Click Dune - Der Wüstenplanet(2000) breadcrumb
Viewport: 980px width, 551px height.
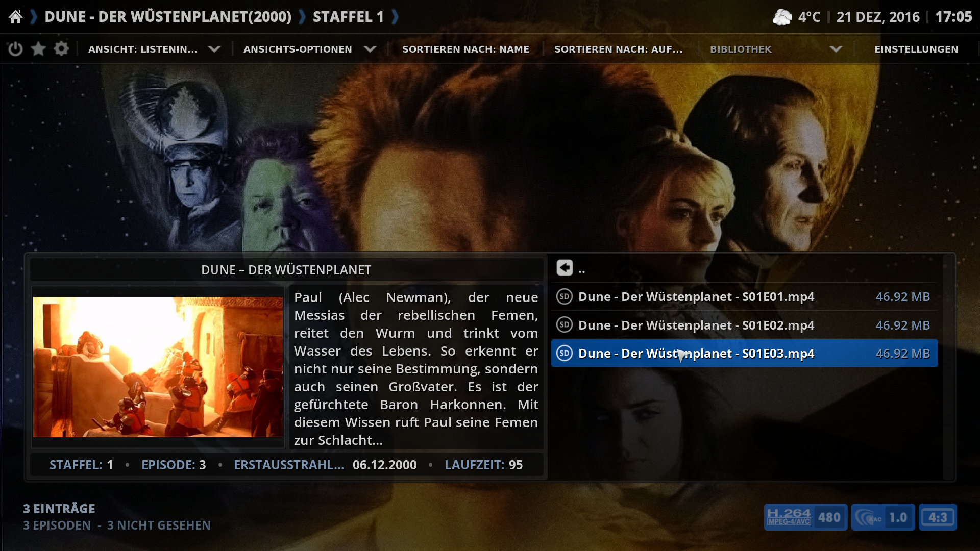point(168,17)
